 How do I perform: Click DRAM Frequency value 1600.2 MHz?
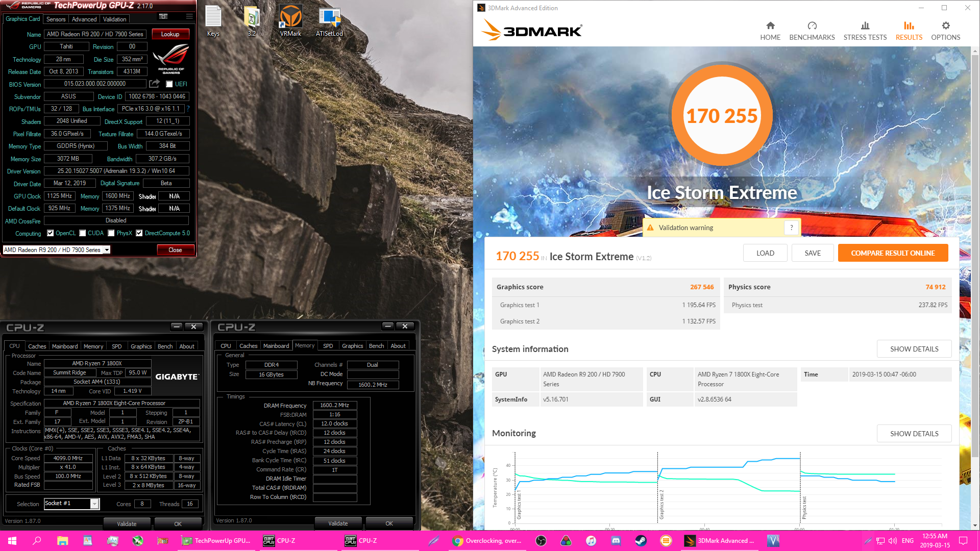pyautogui.click(x=335, y=405)
